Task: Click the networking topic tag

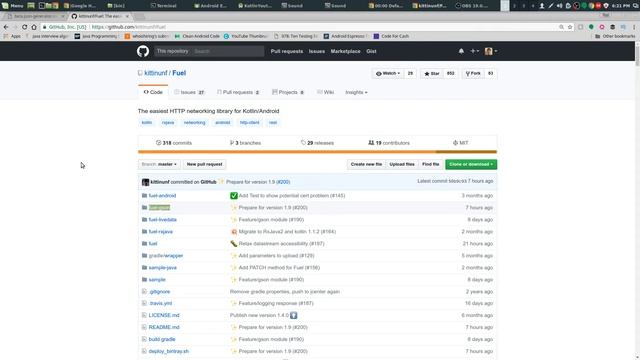Action: click(194, 122)
